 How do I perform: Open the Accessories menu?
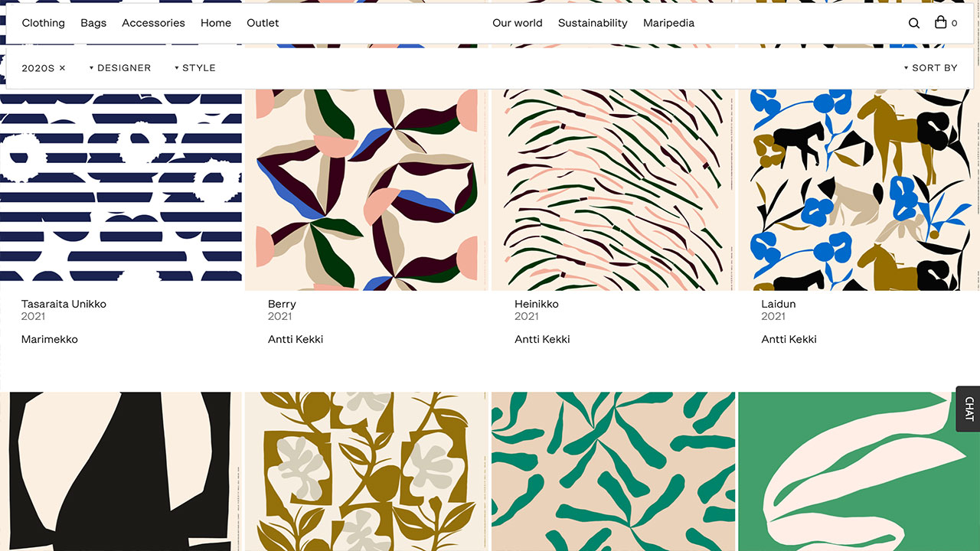point(153,23)
